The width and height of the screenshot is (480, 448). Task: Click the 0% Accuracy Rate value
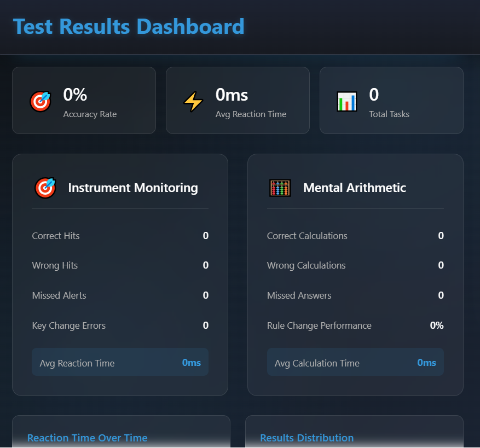(75, 94)
